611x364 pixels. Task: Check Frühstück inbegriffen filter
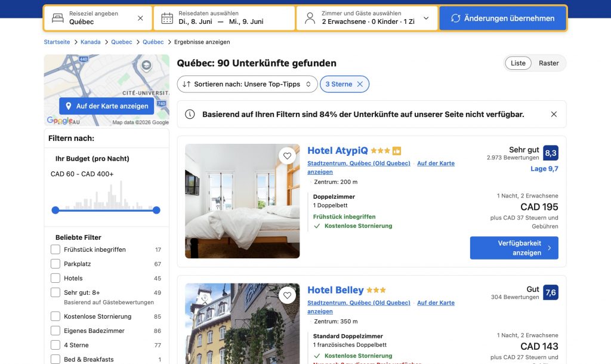coord(55,249)
